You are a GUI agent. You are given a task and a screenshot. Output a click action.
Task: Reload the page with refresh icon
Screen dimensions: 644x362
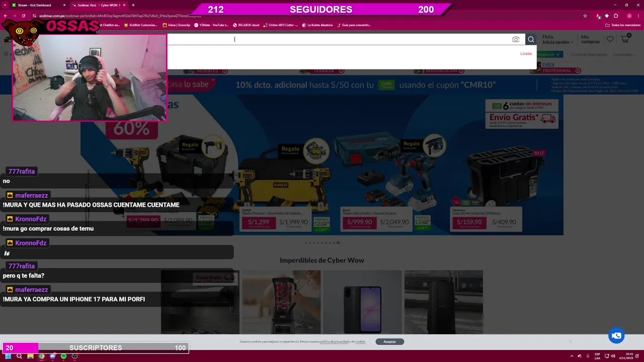point(23,16)
